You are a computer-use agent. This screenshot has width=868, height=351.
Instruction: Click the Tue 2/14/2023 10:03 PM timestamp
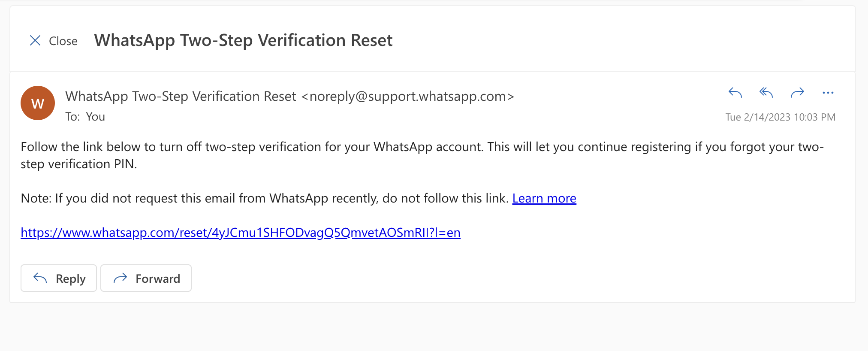pos(780,117)
